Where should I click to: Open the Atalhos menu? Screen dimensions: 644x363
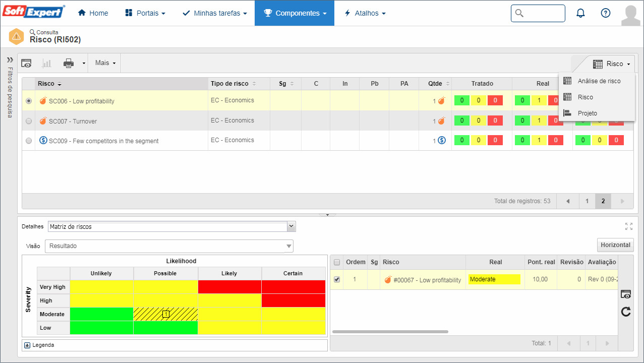(365, 13)
